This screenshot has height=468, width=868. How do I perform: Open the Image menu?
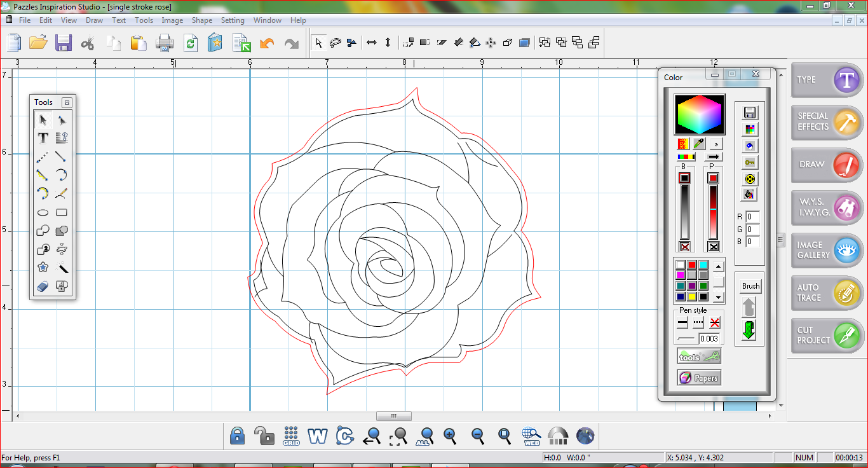[x=172, y=20]
